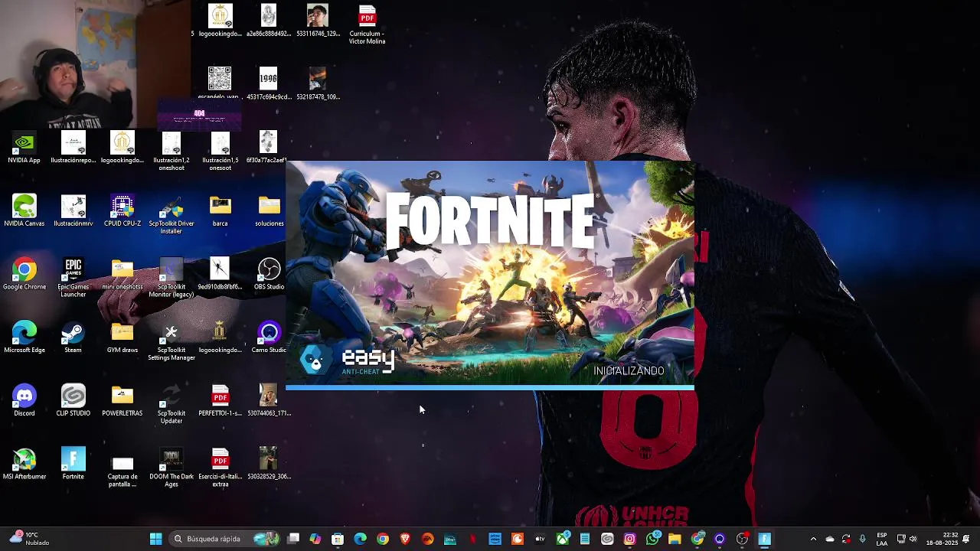Screen dimensions: 980x551
Task: Select the 532187478_109 photo file
Action: (x=318, y=83)
